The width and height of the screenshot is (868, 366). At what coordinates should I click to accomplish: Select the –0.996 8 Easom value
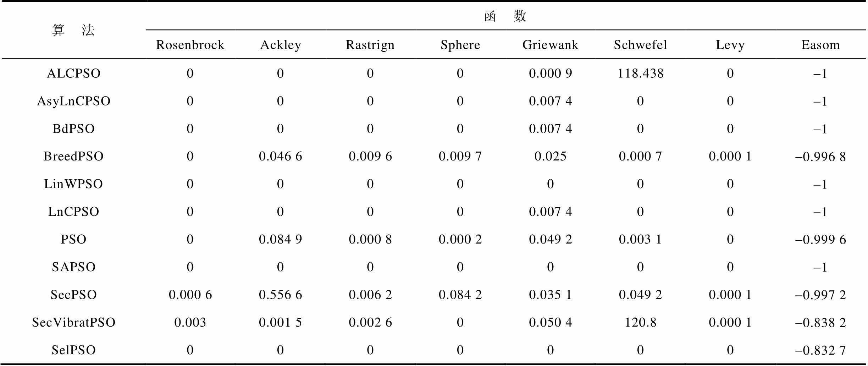(820, 157)
